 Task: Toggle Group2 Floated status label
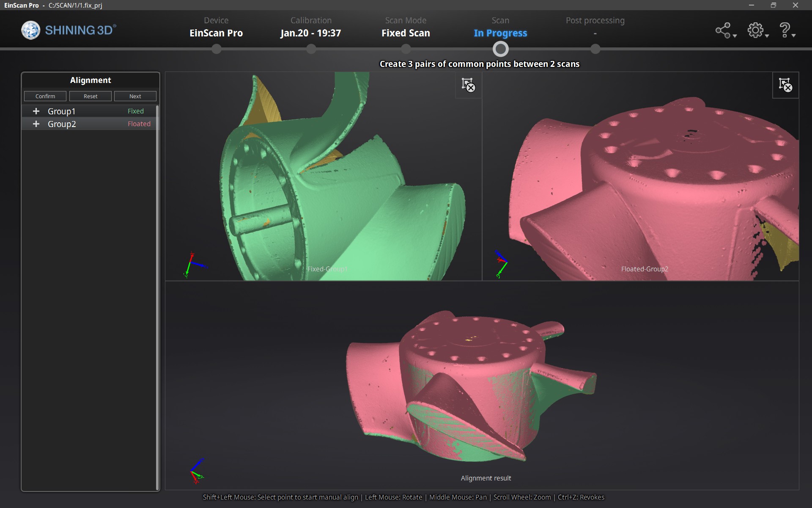click(x=139, y=124)
